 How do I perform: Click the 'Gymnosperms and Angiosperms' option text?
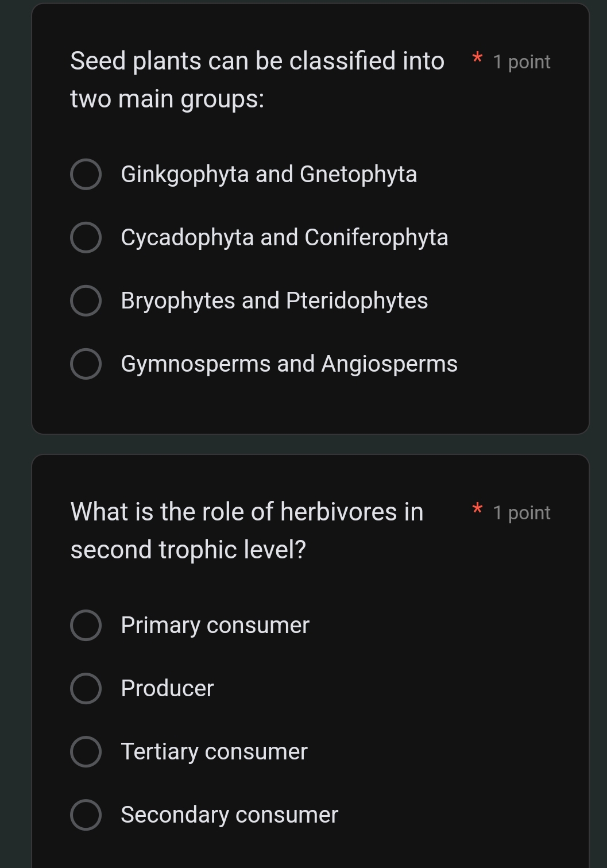pyautogui.click(x=289, y=364)
